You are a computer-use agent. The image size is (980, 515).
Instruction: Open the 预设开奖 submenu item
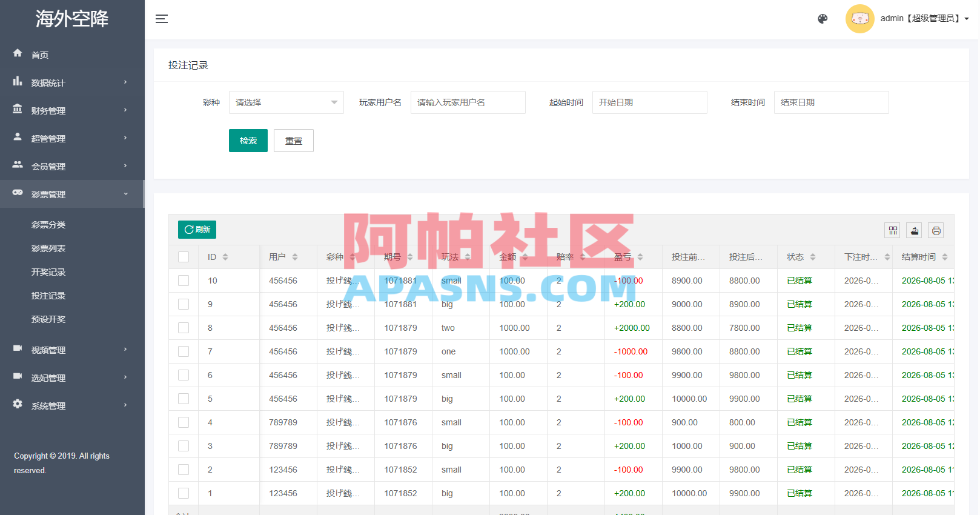pyautogui.click(x=48, y=319)
